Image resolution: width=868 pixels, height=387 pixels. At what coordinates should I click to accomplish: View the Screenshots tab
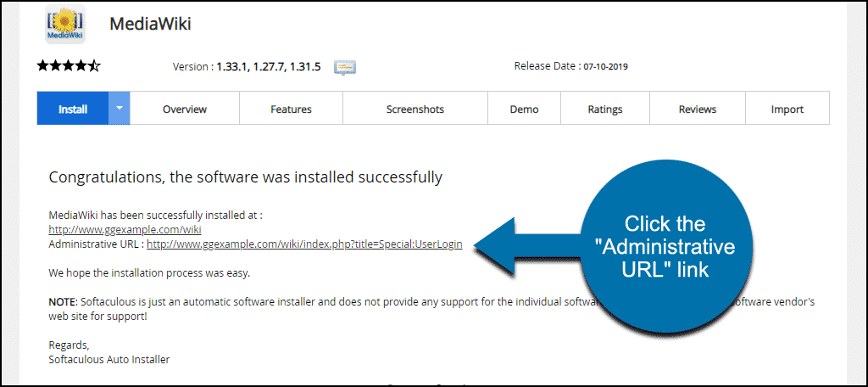415,108
